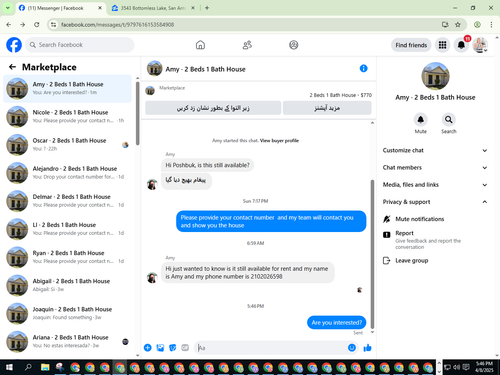This screenshot has width=500, height=375.
Task: Click Find friends button
Action: click(411, 45)
